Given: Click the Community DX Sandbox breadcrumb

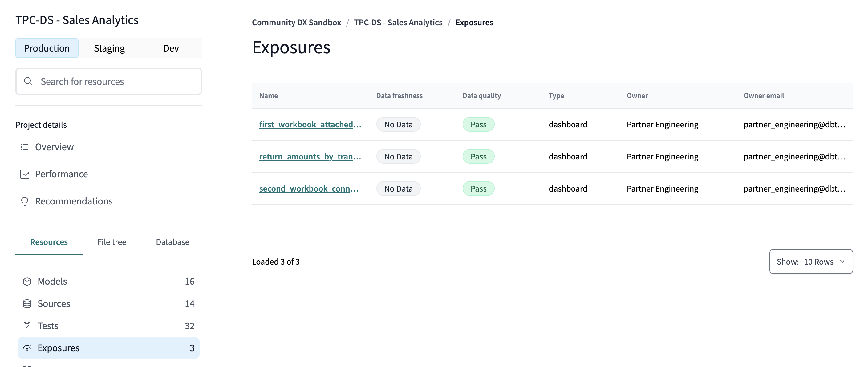Looking at the screenshot, I should (296, 22).
